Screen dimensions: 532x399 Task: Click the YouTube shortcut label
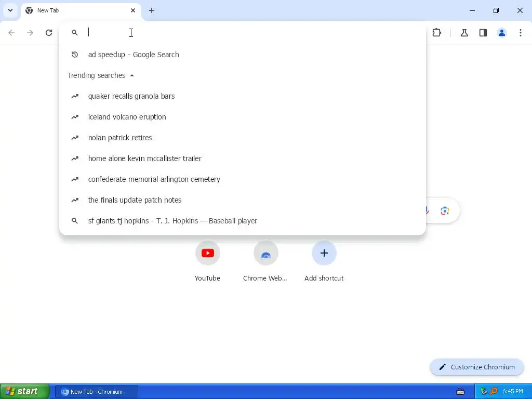click(208, 278)
